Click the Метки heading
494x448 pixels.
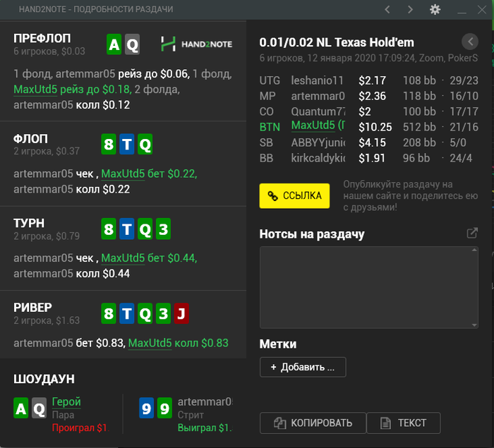[278, 344]
